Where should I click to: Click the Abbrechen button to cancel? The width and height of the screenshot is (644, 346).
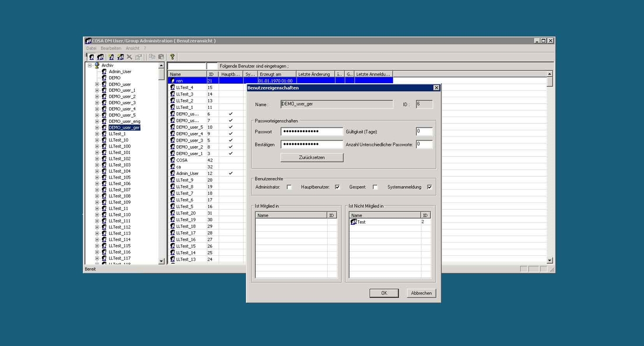[421, 293]
